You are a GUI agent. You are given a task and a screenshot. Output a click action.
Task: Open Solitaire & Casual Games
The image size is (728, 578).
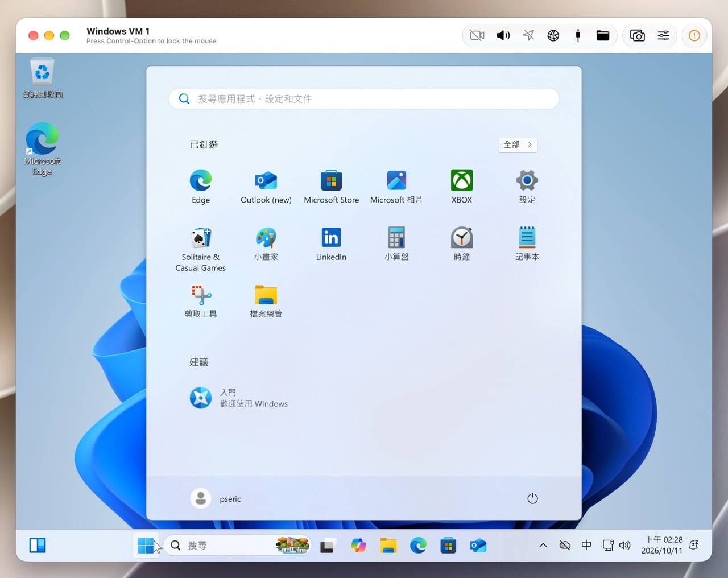point(201,249)
